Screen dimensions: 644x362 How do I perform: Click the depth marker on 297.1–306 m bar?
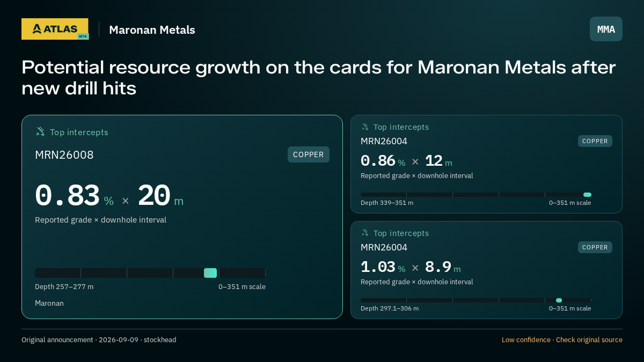point(559,300)
